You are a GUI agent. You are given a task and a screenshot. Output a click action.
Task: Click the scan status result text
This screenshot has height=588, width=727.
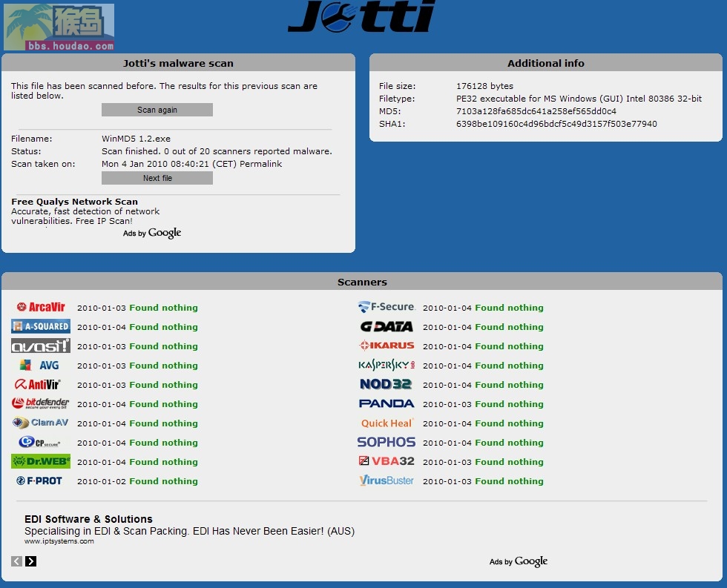pos(217,151)
